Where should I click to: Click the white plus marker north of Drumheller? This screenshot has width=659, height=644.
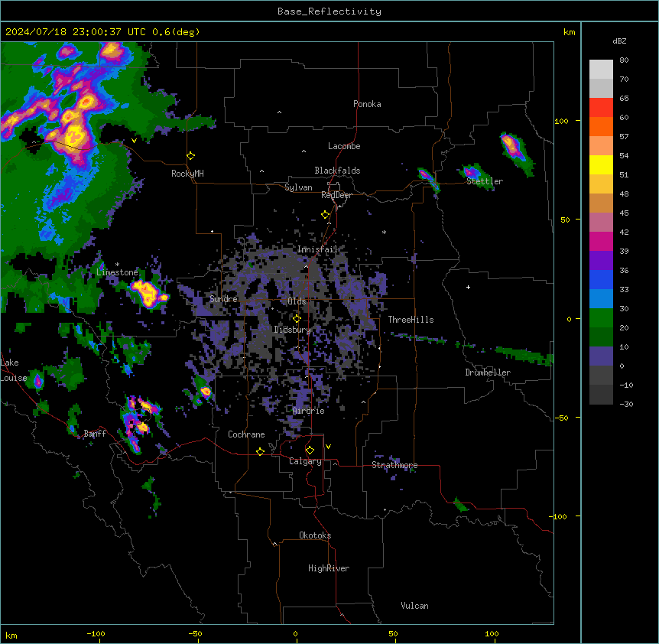click(x=468, y=287)
